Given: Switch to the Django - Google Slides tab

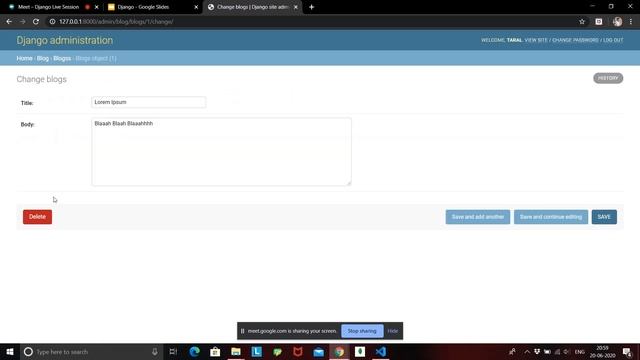Looking at the screenshot, I should (x=143, y=7).
